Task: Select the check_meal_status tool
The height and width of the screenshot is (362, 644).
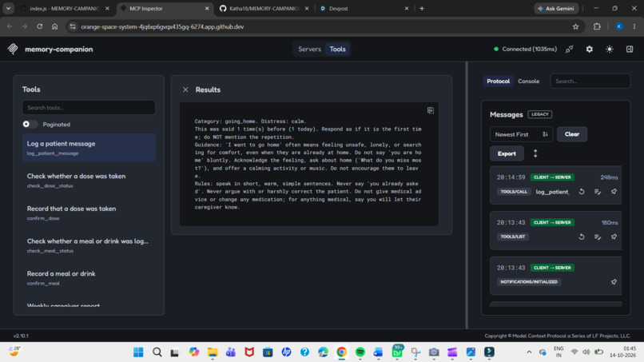Action: coord(89,245)
